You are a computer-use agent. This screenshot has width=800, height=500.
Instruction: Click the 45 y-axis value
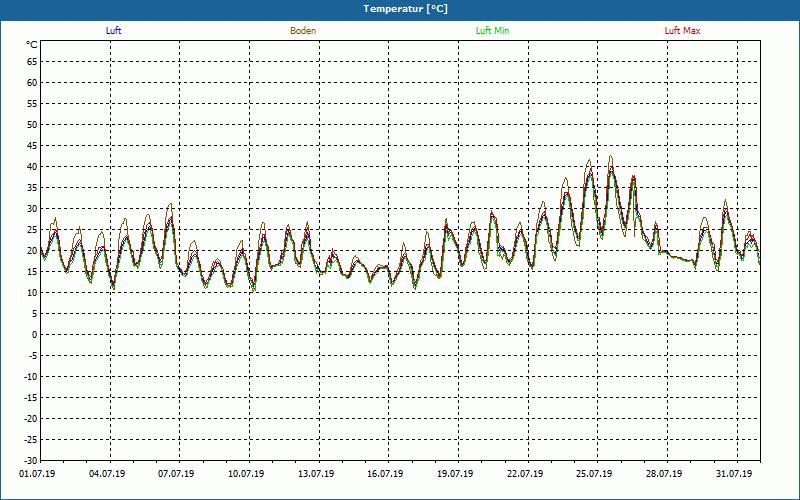pyautogui.click(x=32, y=146)
